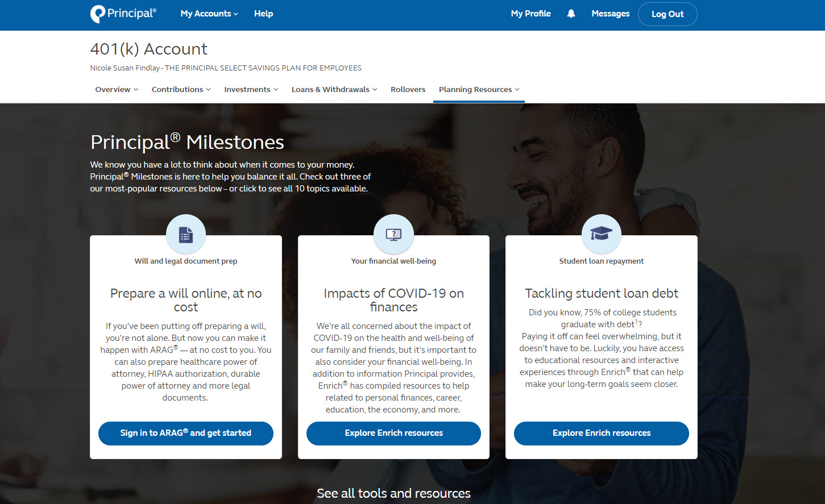Open the Help menu item
This screenshot has height=504, width=825.
pyautogui.click(x=263, y=14)
